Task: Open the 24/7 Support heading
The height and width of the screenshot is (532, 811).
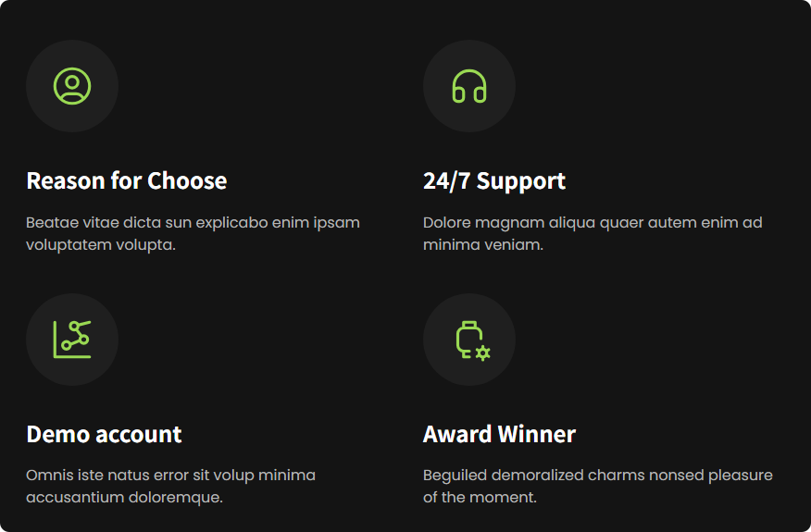Action: click(x=494, y=180)
